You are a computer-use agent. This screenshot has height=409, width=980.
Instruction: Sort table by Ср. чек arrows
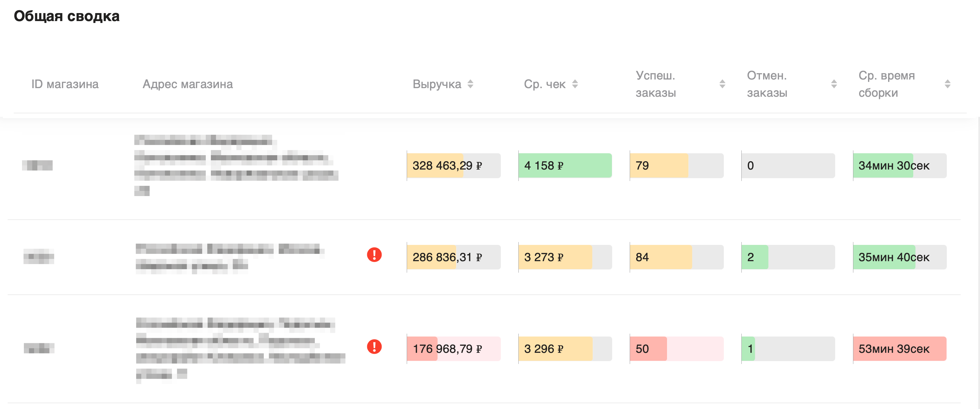[575, 84]
